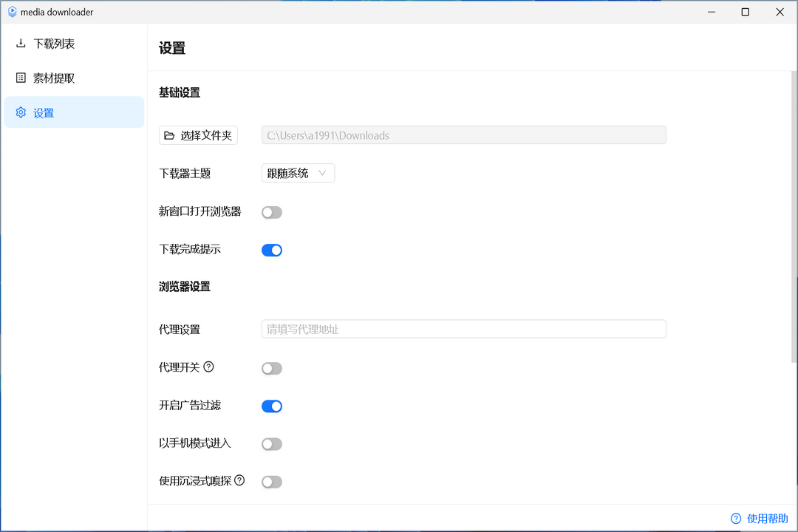The width and height of the screenshot is (798, 532).
Task: Enable 以手机模式进入 mobile mode
Action: pyautogui.click(x=271, y=443)
